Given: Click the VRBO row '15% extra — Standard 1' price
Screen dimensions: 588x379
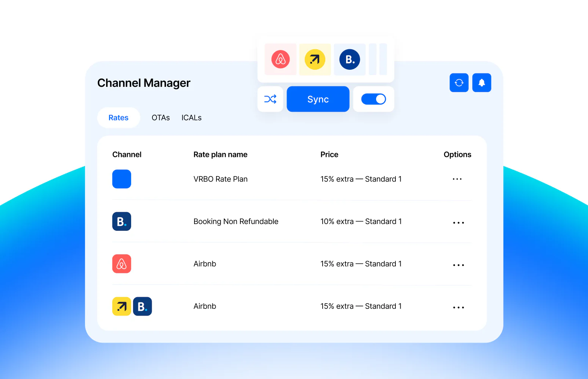Looking at the screenshot, I should [x=361, y=179].
